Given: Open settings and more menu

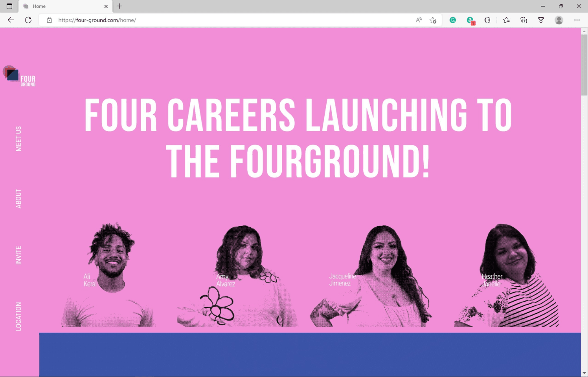Looking at the screenshot, I should point(577,20).
